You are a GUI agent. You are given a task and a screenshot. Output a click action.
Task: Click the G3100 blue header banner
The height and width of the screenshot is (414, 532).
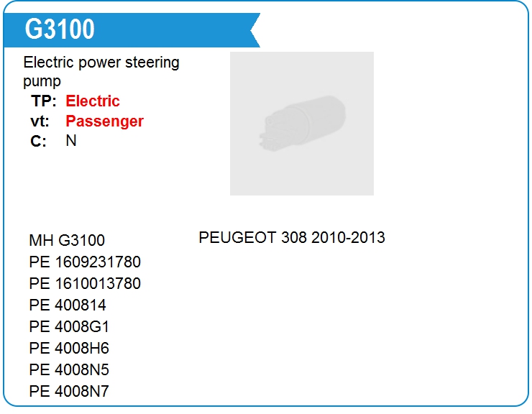coord(132,30)
